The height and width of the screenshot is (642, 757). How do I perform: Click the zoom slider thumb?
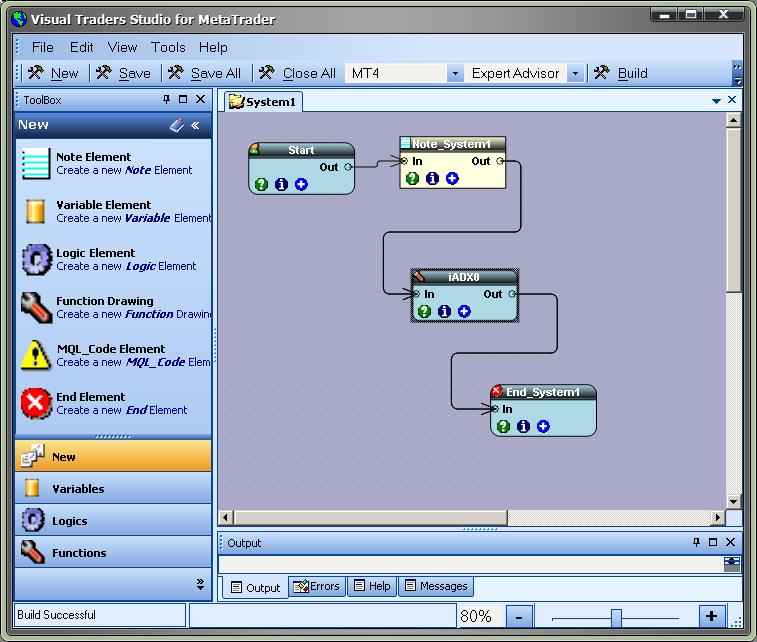pyautogui.click(x=617, y=617)
